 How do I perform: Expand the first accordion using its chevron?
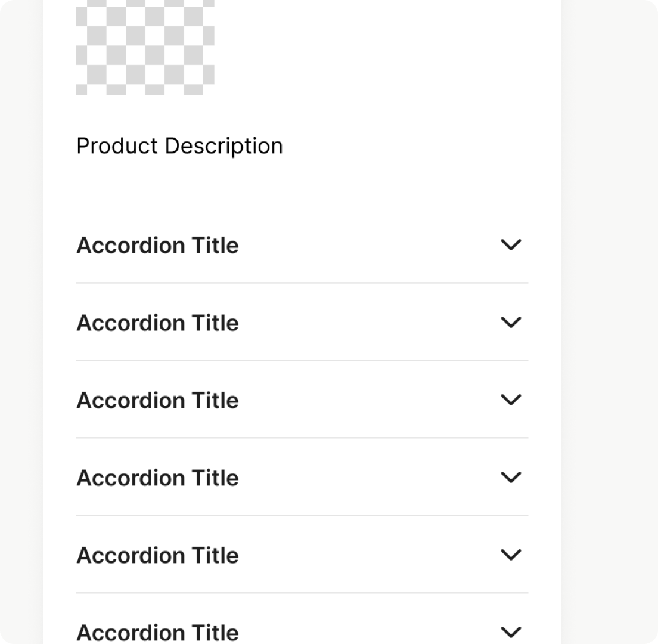point(511,245)
